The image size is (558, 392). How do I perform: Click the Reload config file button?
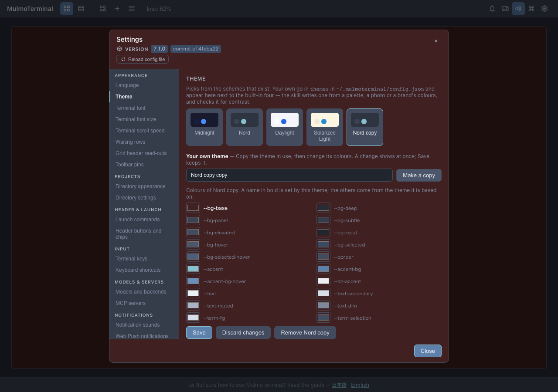click(x=143, y=59)
